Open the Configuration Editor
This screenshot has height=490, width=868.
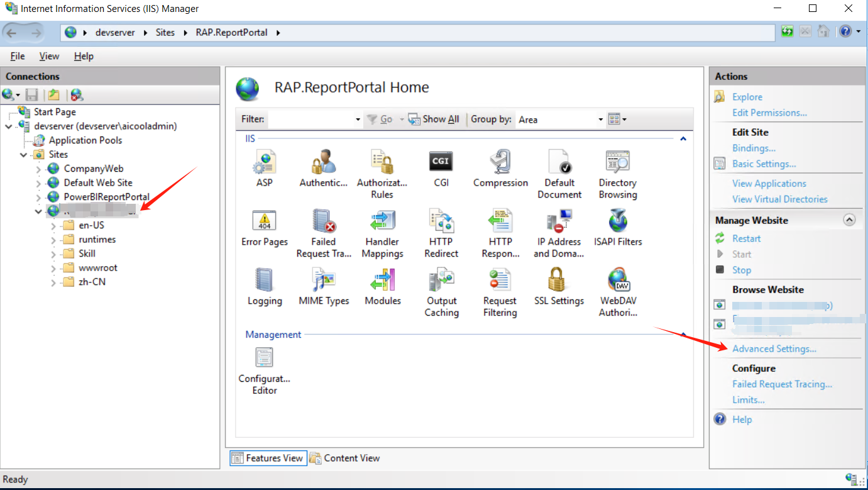pyautogui.click(x=264, y=371)
